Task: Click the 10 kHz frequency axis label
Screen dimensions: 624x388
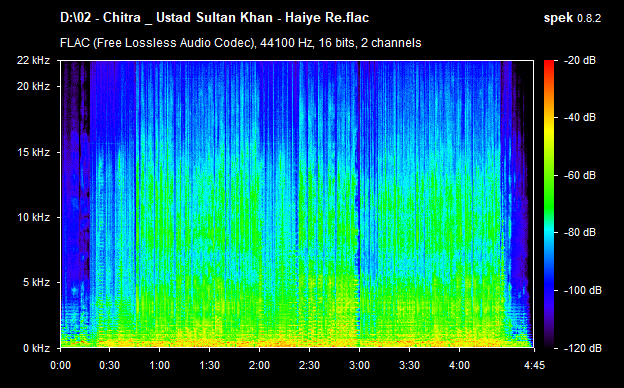Action: [x=33, y=217]
